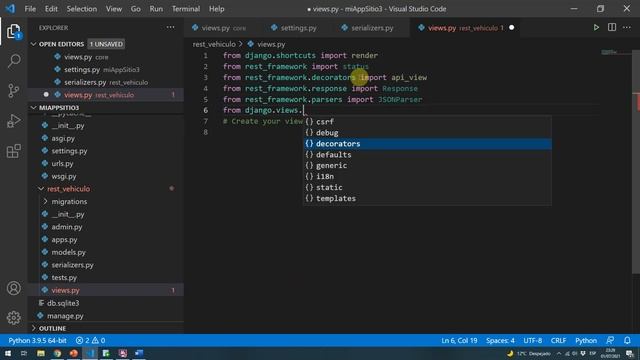Switch to the views.py core tab

[x=218, y=28]
